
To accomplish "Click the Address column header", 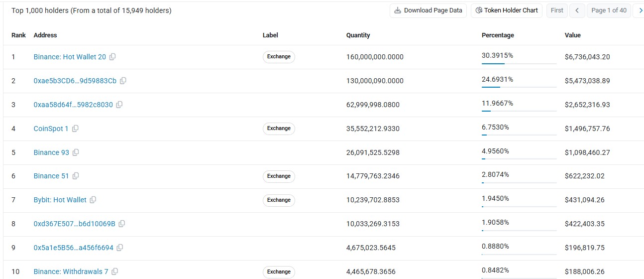I will pos(45,35).
